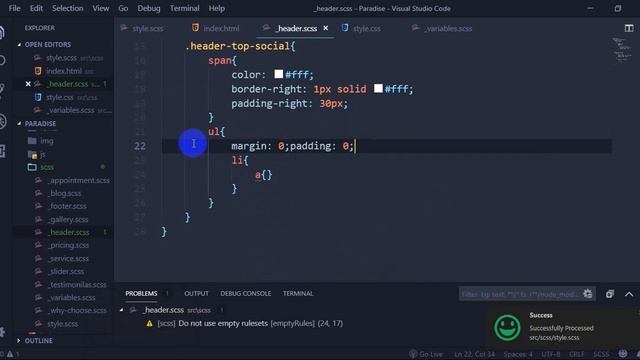Switch to the Output panel tab
Screen dimensions: 640x360
[196, 293]
